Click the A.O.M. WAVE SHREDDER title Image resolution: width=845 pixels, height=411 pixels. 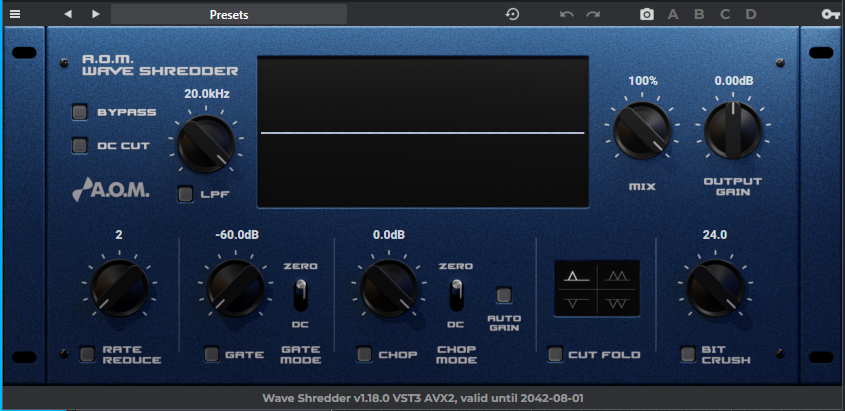point(160,65)
